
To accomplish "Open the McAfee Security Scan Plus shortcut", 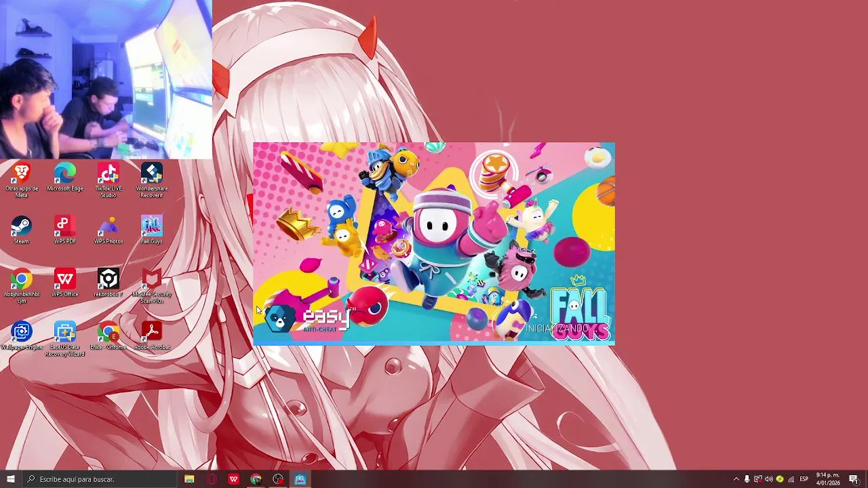I will pyautogui.click(x=152, y=286).
